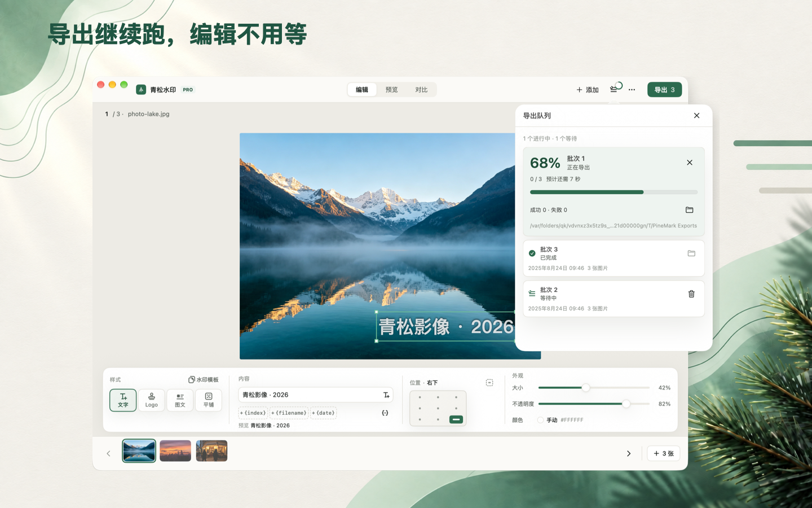Image resolution: width=812 pixels, height=508 pixels.
Task: Click the dashed-square icon beside 位置
Action: (x=489, y=383)
